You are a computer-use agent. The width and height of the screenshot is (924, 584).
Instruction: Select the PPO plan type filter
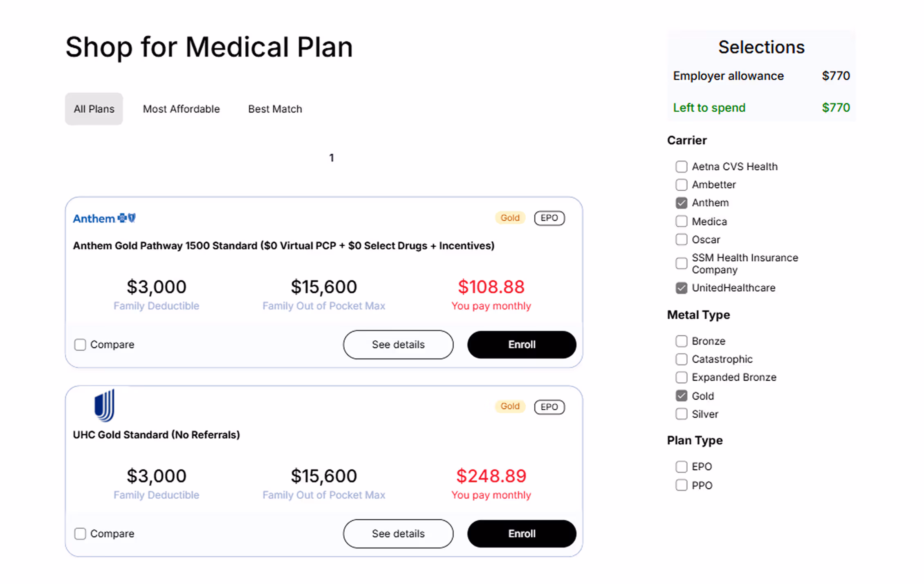coord(681,485)
